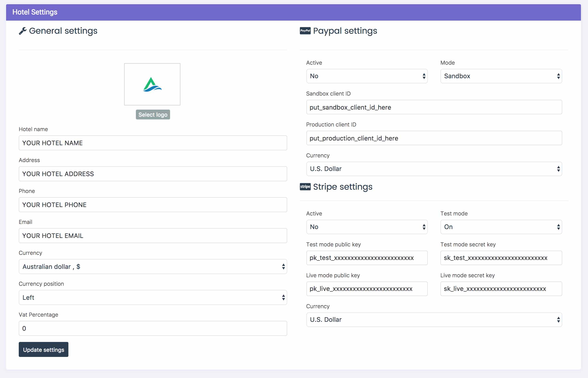This screenshot has height=378, width=588.
Task: Click the wrench icon beside General settings
Action: 22,31
